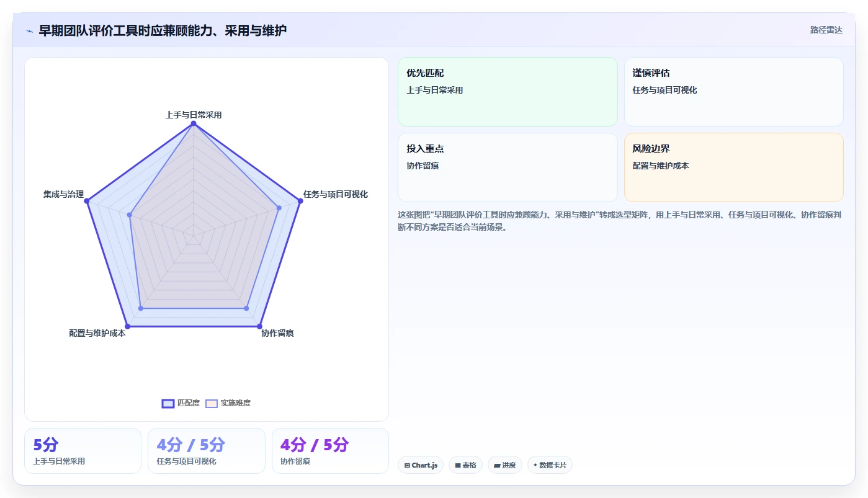
Task: Click the outer data point at 任务与项目可视化 vertex
Action: point(300,201)
